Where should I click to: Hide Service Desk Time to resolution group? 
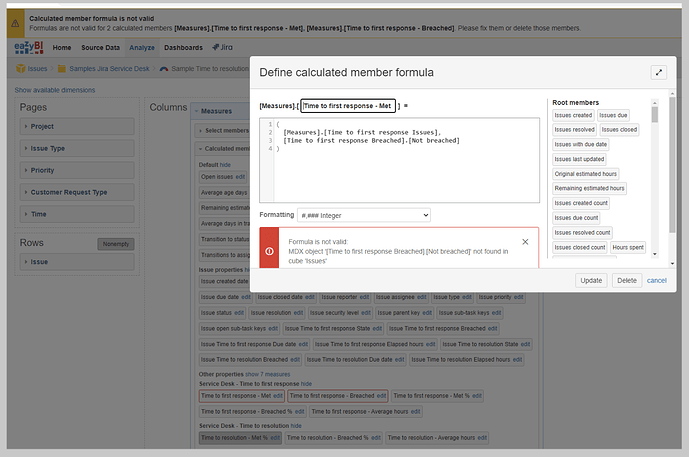coord(296,426)
